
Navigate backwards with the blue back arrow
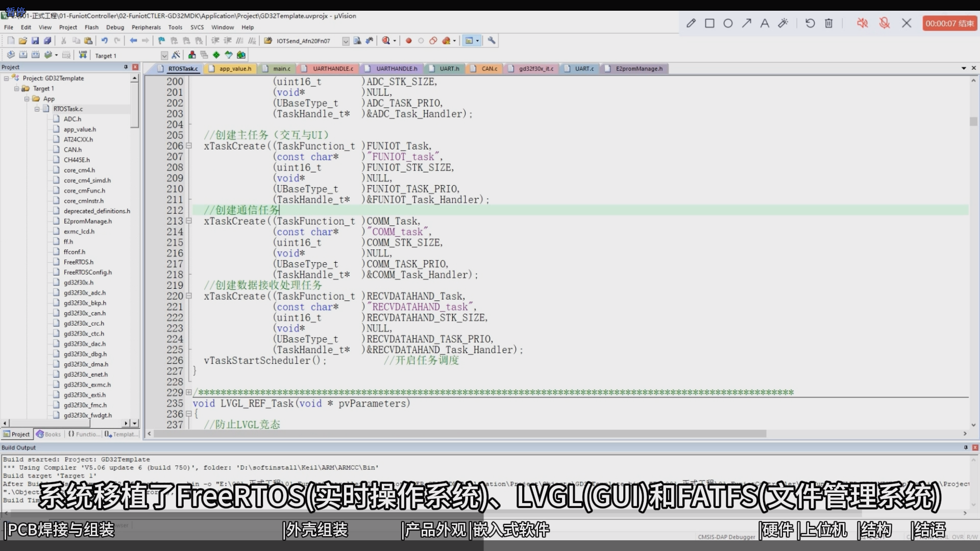[x=133, y=41]
